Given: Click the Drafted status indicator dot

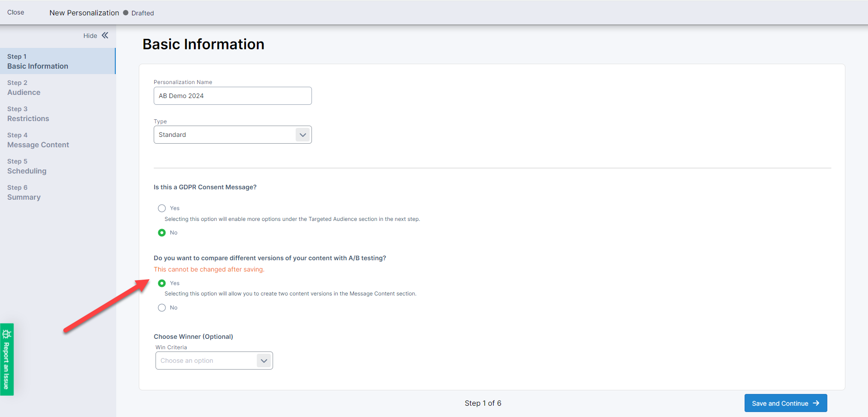Looking at the screenshot, I should 124,13.
